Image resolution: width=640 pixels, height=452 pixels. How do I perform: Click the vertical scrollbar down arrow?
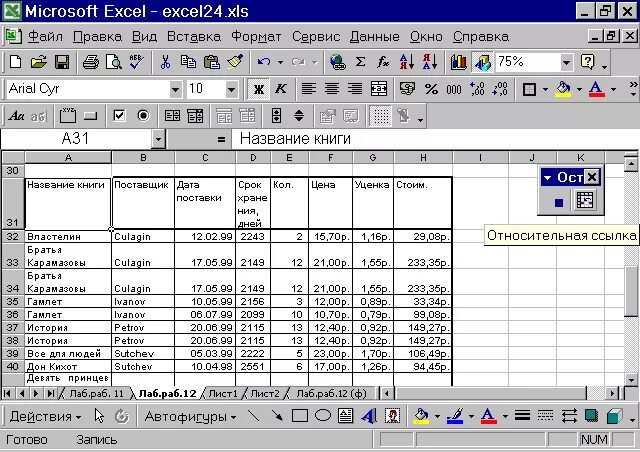point(631,380)
